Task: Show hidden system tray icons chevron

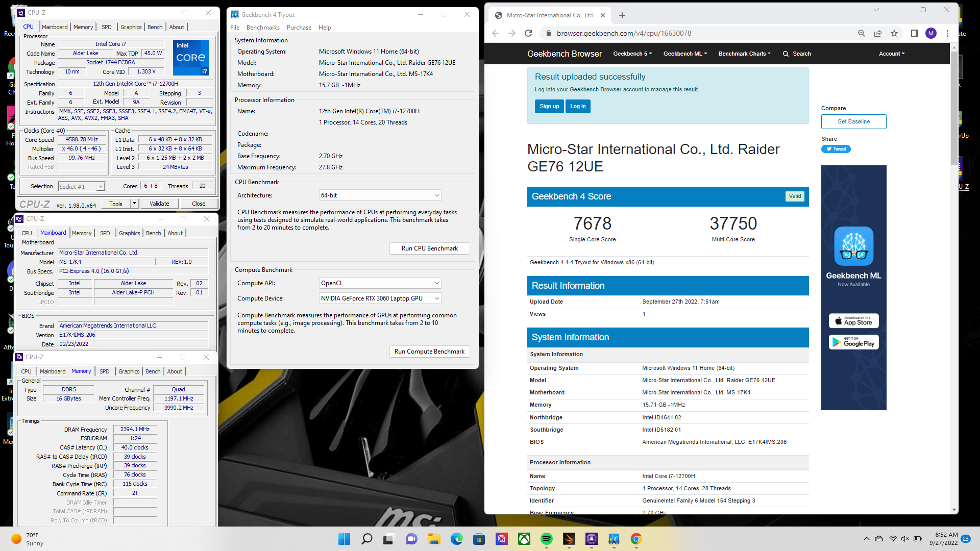Action: pos(866,539)
